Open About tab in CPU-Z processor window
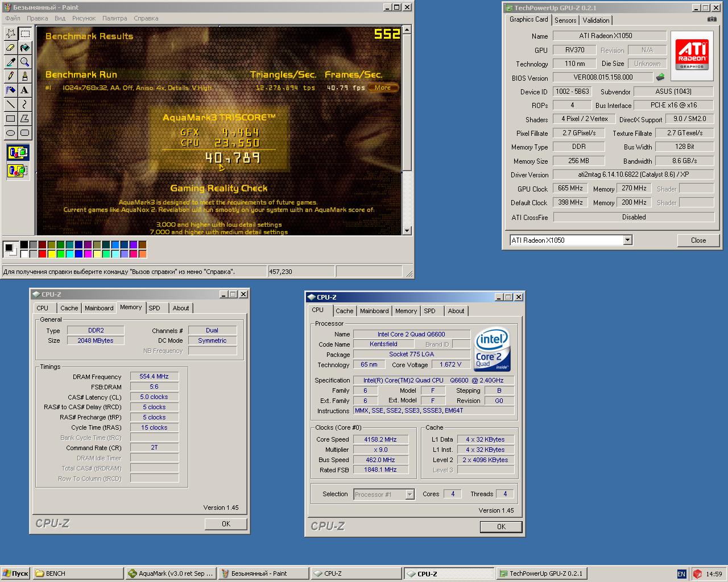The image size is (728, 582). click(456, 311)
